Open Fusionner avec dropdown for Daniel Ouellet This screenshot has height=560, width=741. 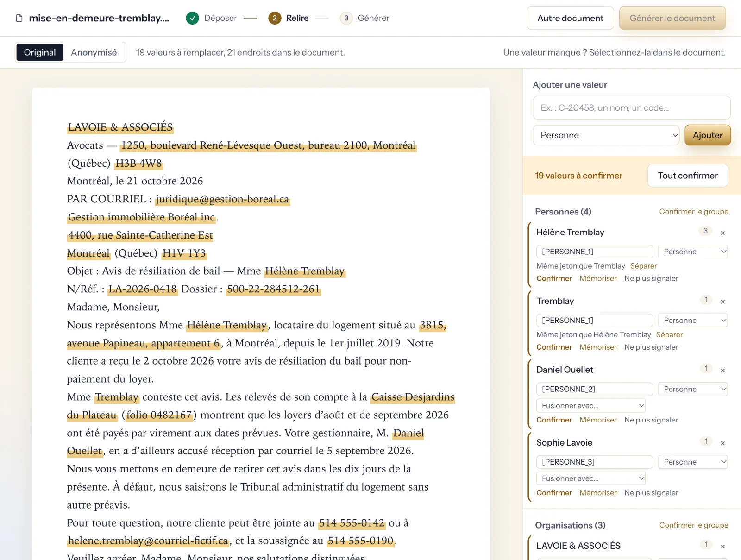coord(591,406)
